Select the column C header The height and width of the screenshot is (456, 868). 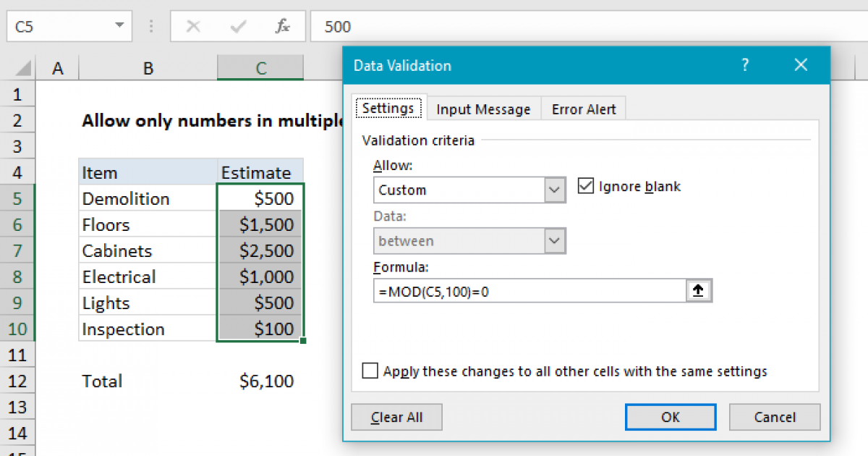[x=260, y=67]
